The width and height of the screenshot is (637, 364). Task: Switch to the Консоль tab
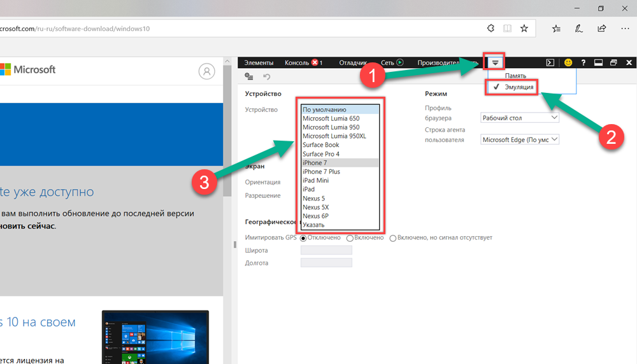tap(297, 62)
